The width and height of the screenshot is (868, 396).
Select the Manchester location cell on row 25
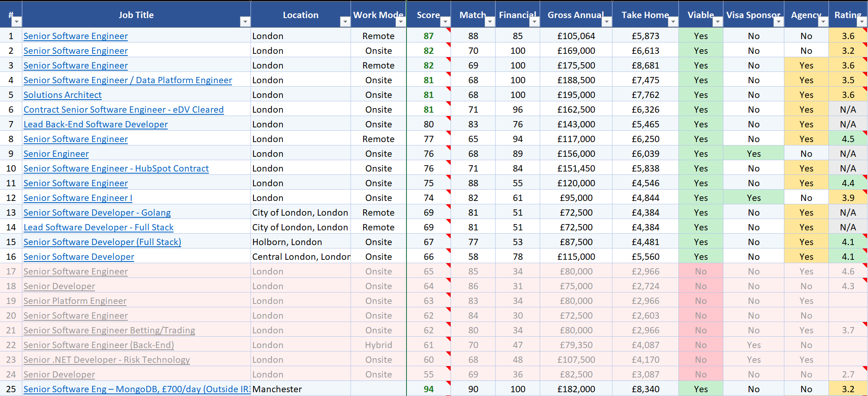point(277,389)
